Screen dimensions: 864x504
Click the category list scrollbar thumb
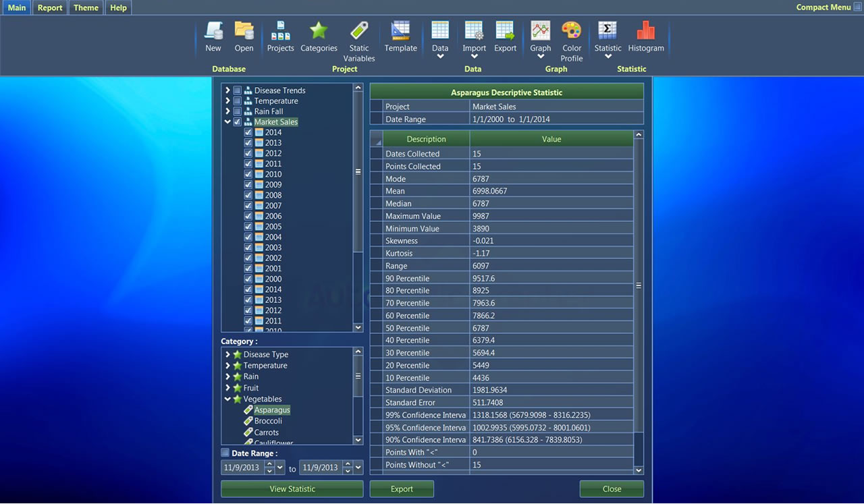click(x=358, y=376)
